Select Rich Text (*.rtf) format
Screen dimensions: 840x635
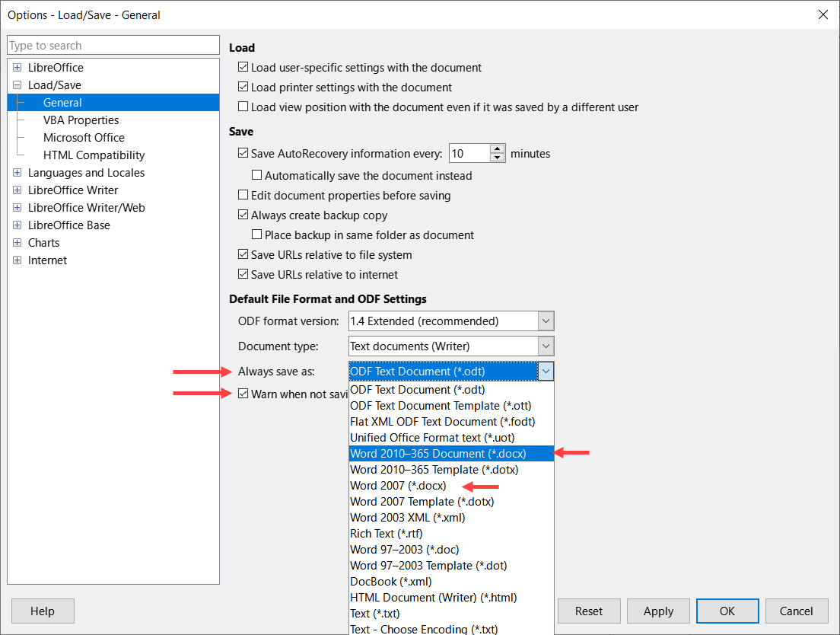click(x=451, y=534)
